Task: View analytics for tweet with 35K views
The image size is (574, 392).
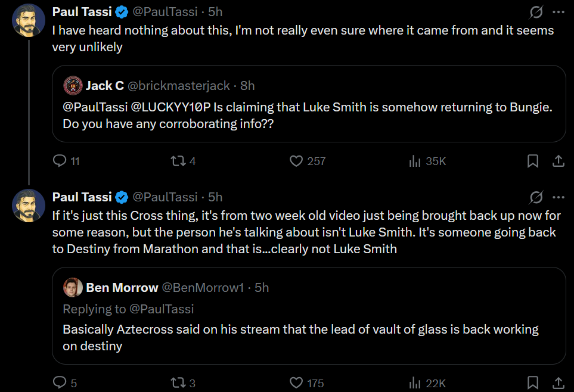Action: click(415, 161)
